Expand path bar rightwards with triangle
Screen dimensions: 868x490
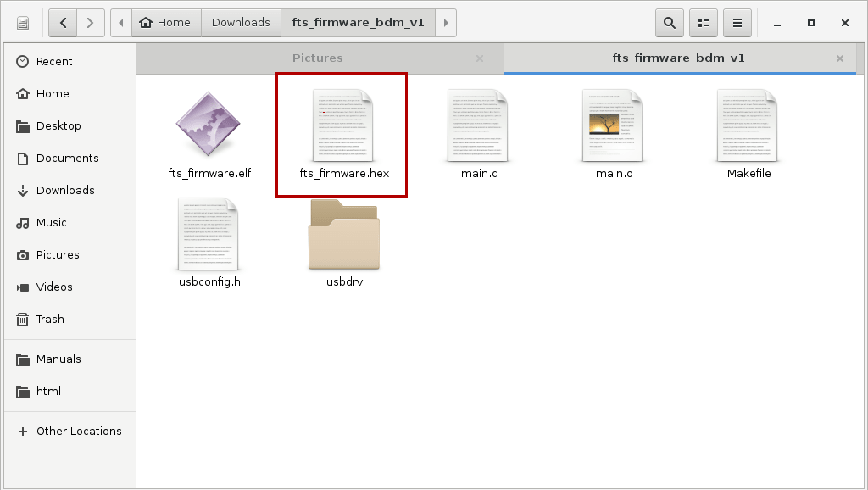446,23
